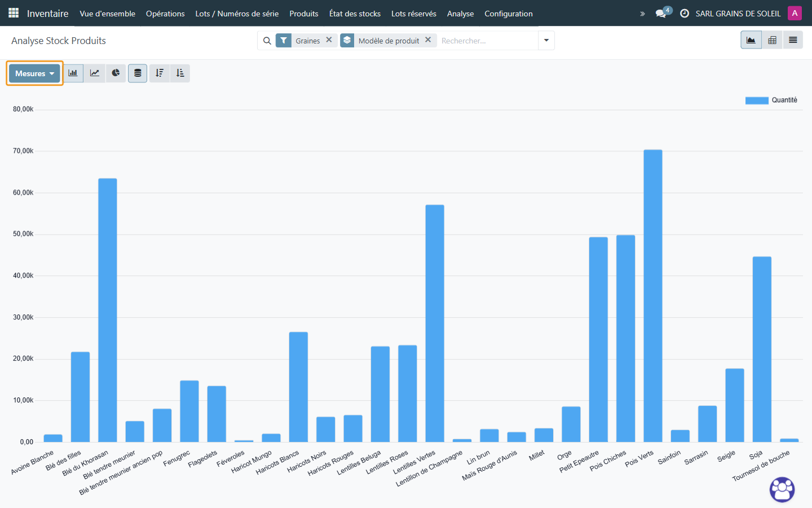Viewport: 812px width, 508px height.
Task: Click the group-by layers icon
Action: [347, 41]
